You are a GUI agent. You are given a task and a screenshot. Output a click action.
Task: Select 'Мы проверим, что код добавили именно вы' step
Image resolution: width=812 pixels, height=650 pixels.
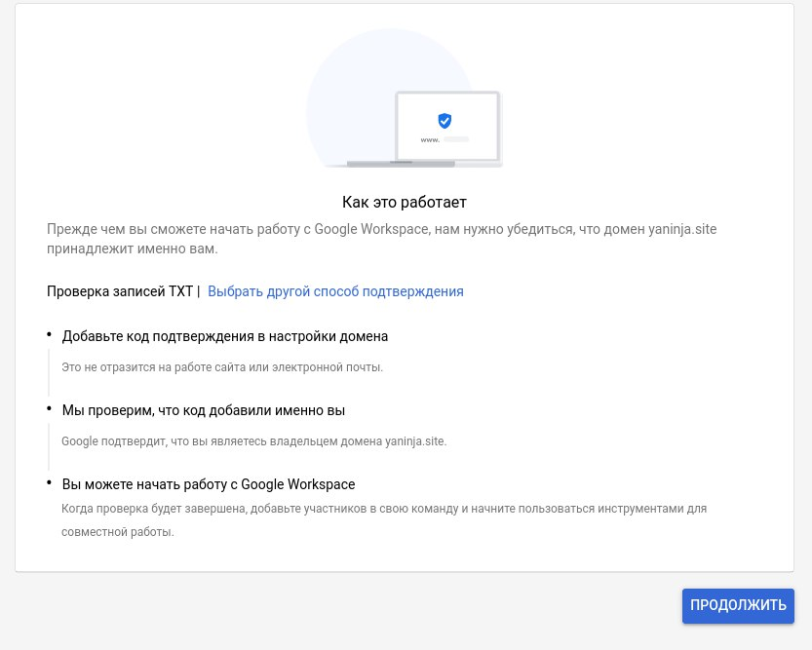pyautogui.click(x=204, y=410)
